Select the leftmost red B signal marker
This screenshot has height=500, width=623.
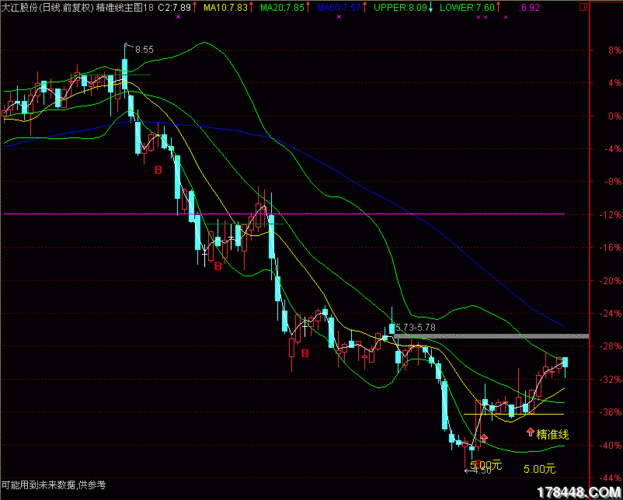coord(158,170)
